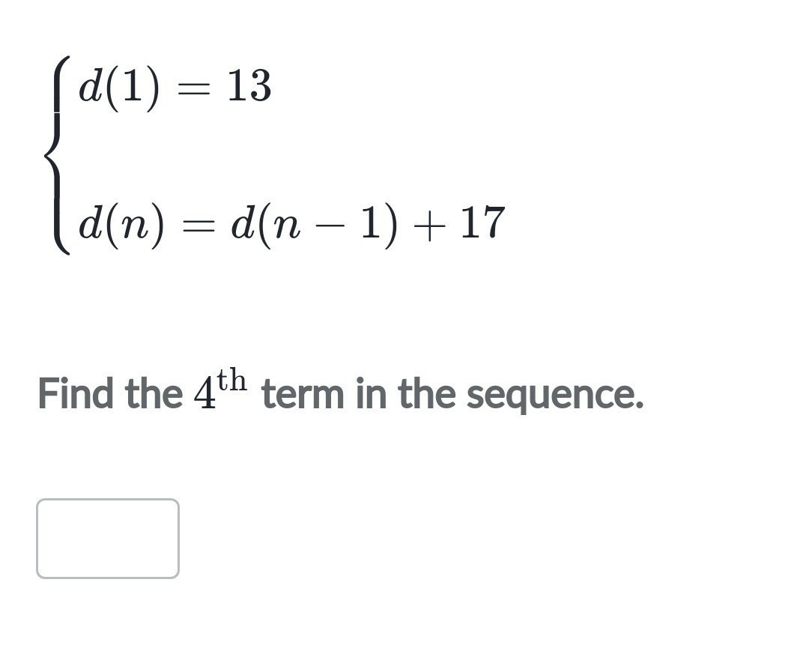This screenshot has height=672, width=809.
Task: Click the word term in the question
Action: tap(303, 394)
